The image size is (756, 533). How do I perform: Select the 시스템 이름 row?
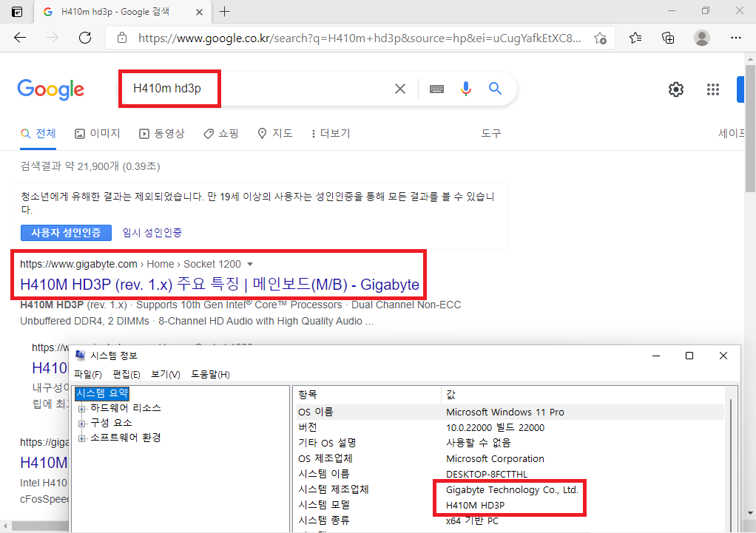[510, 474]
